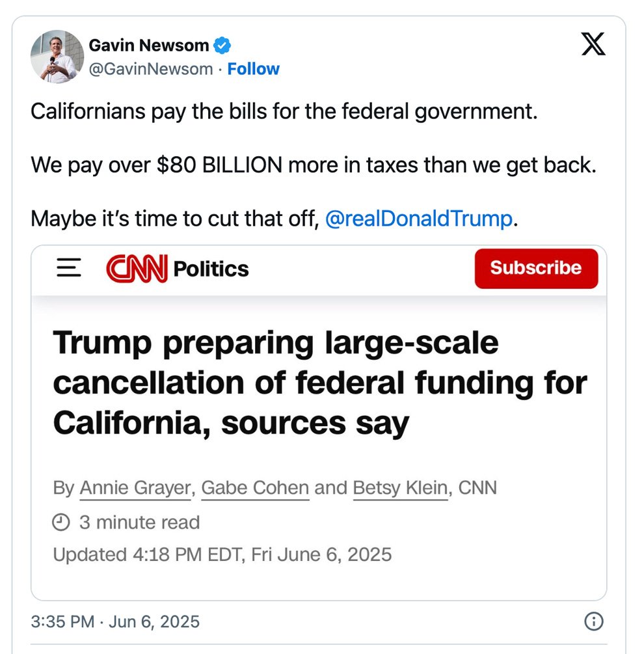644x654 pixels.
Task: Open Gavin Newsom's profile avatar
Action: click(x=57, y=57)
